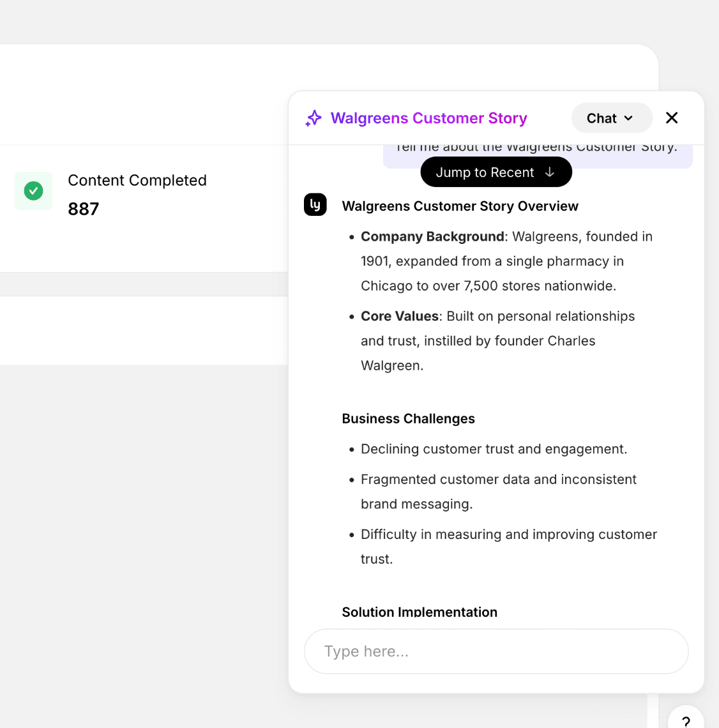719x728 pixels.
Task: Close the Walgreens Customer Story chat panel
Action: 671,118
